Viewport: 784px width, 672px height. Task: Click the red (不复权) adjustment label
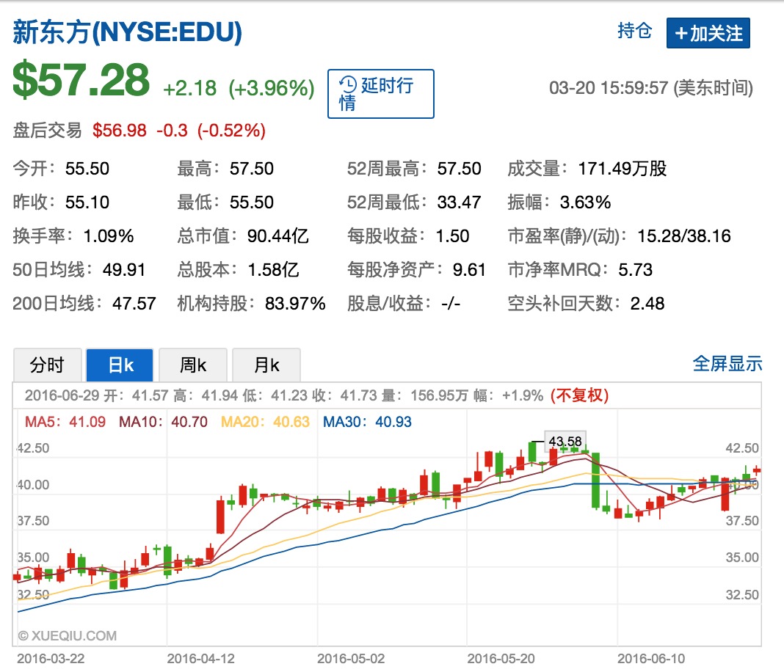click(579, 395)
